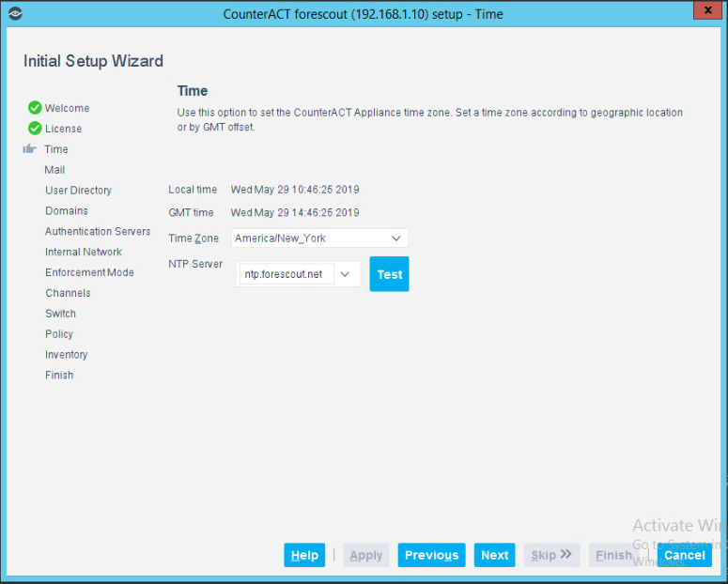Select the Internal Network step

(x=84, y=252)
